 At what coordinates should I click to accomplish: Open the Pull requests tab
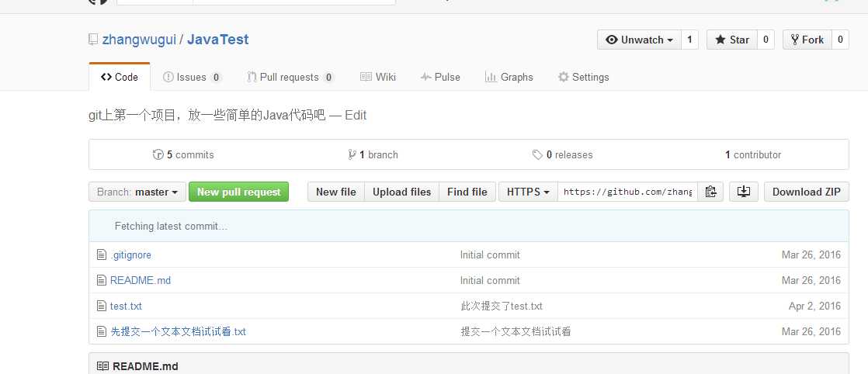pos(290,77)
